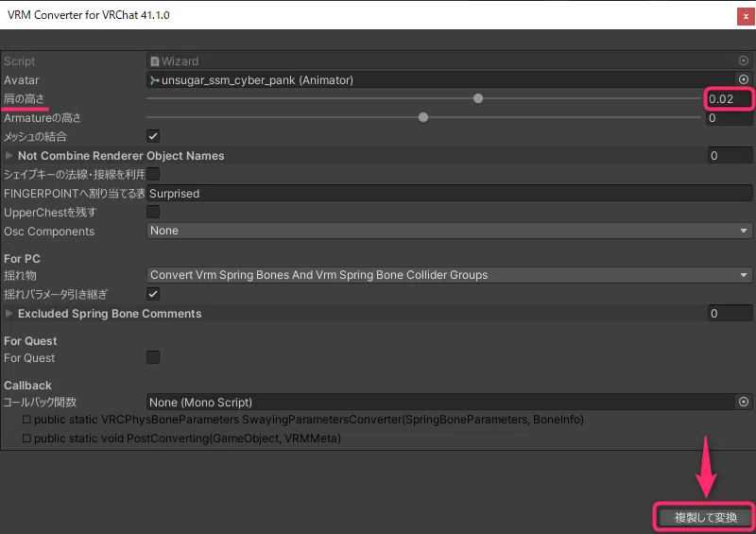
Task: Open object picker for コールバック関数 field
Action: (x=744, y=402)
